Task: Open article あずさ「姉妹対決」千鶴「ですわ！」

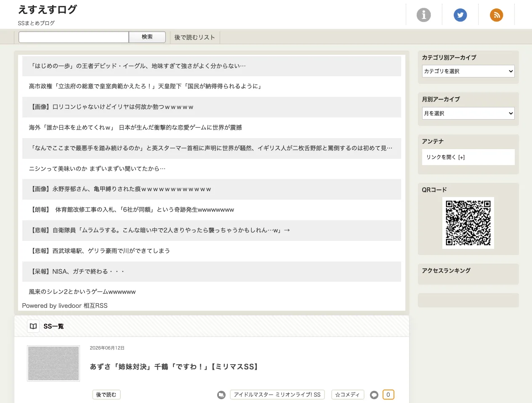Action: click(x=174, y=367)
